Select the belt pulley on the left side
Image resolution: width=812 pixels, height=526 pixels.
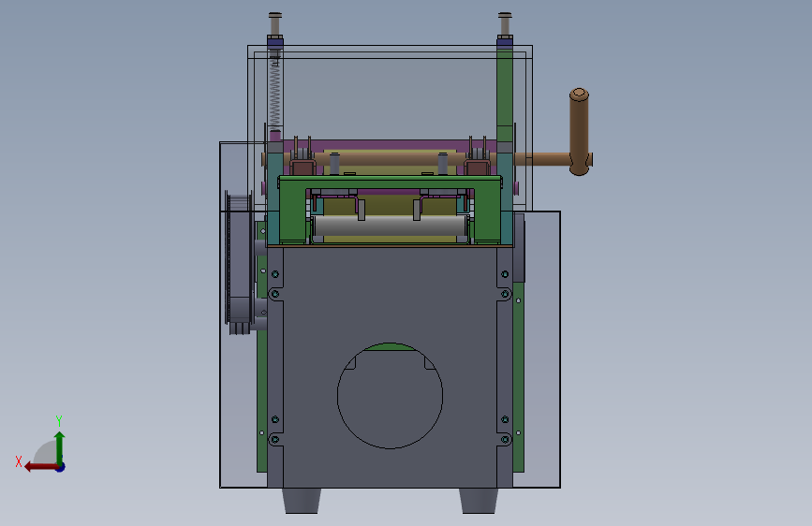click(239, 263)
